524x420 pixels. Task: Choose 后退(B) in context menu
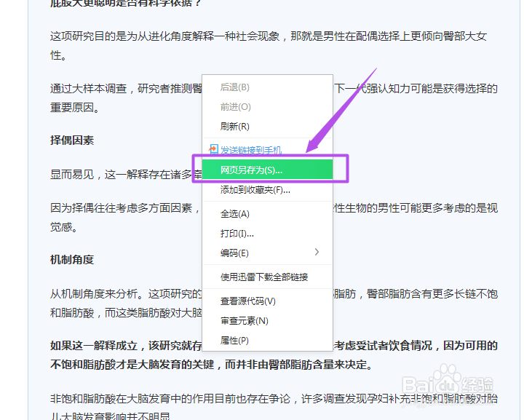point(267,87)
